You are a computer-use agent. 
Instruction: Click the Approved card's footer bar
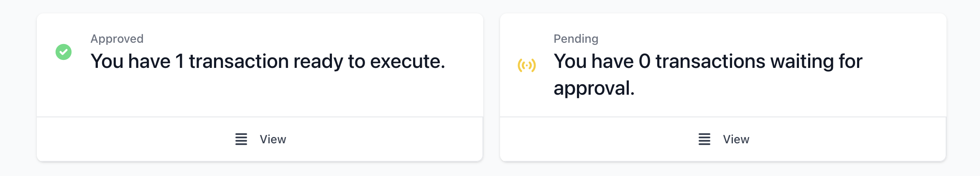pyautogui.click(x=260, y=139)
